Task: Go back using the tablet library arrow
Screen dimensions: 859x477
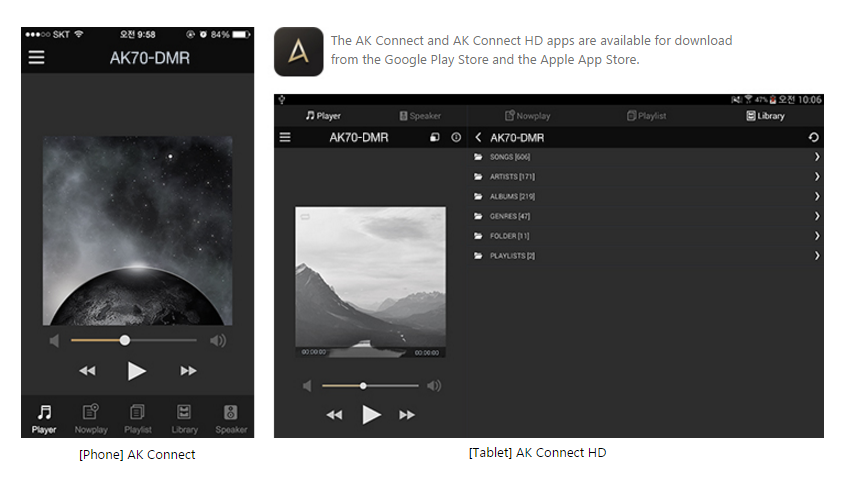Action: point(479,137)
